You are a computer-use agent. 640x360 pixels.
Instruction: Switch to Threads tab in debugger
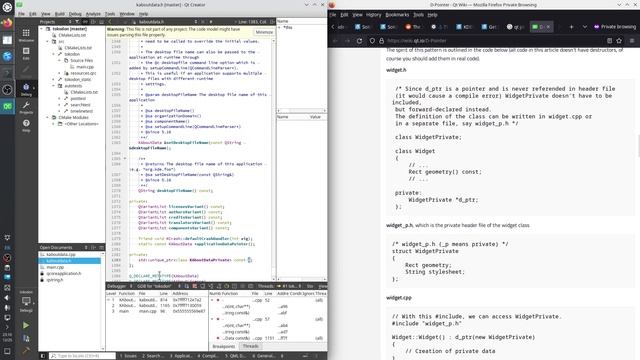pyautogui.click(x=251, y=347)
